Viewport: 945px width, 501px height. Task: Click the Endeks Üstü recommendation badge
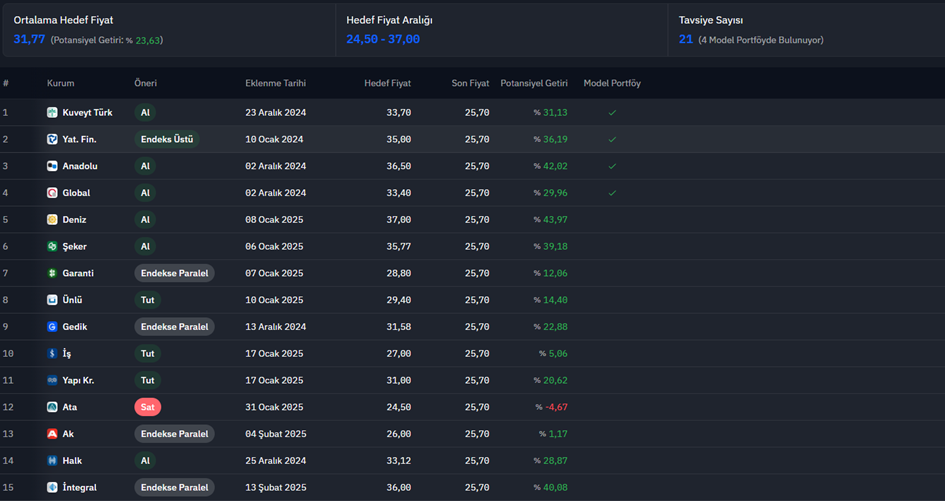pos(167,139)
